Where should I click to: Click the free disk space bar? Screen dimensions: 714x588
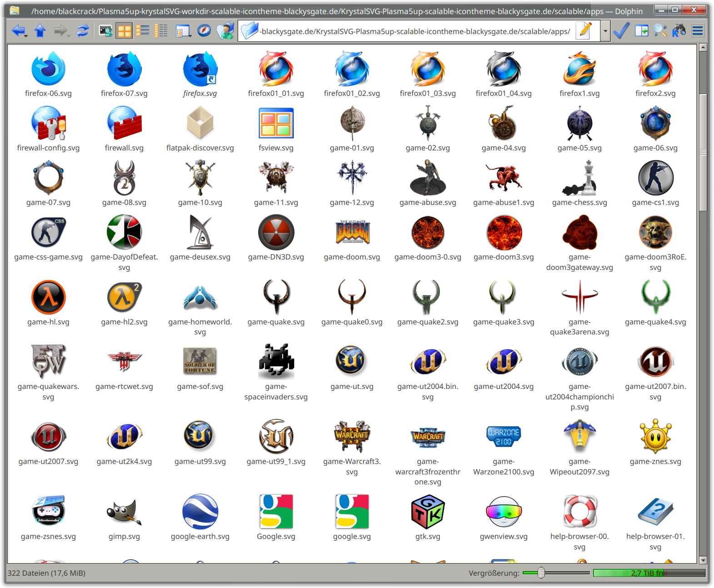click(649, 573)
